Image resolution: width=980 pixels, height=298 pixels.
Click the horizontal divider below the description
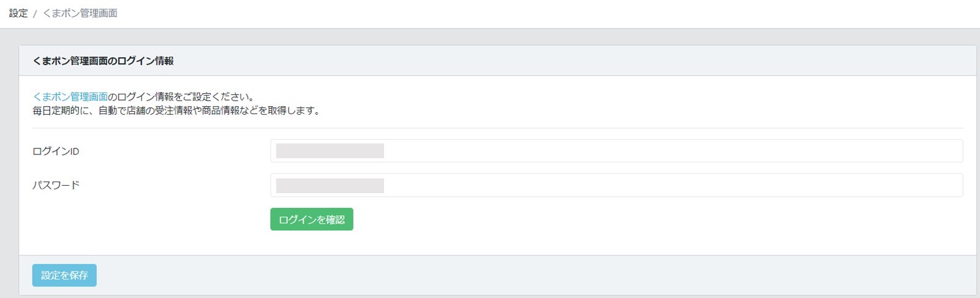(497, 128)
